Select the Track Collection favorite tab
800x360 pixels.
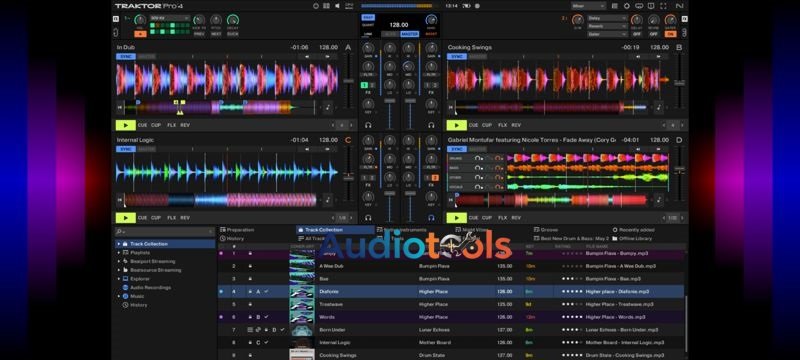335,230
